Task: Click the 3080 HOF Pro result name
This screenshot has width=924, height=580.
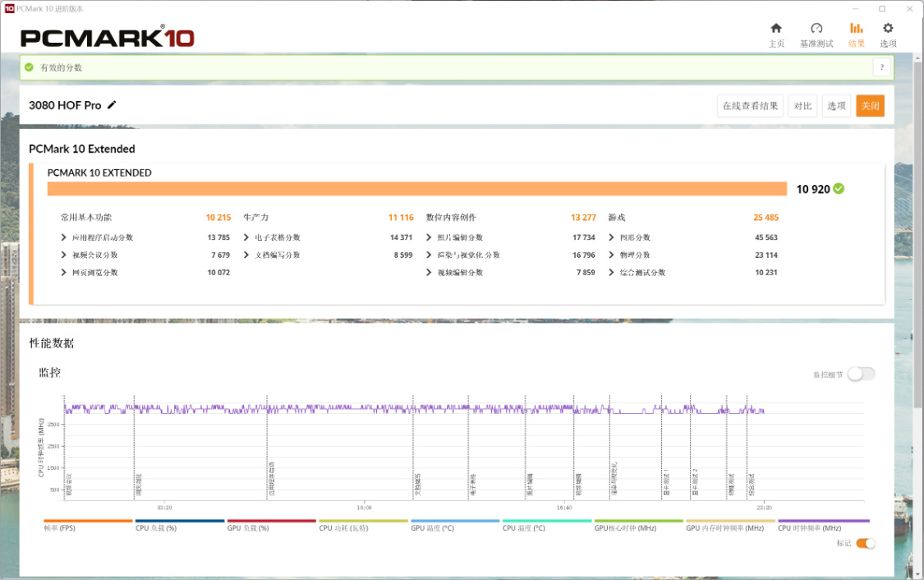Action: [65, 105]
